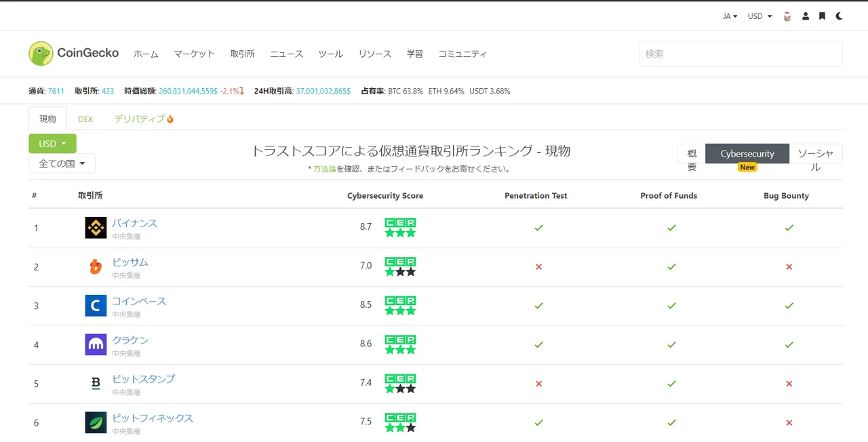Click the 取引所 count 423 link
This screenshot has width=868, height=442.
108,91
